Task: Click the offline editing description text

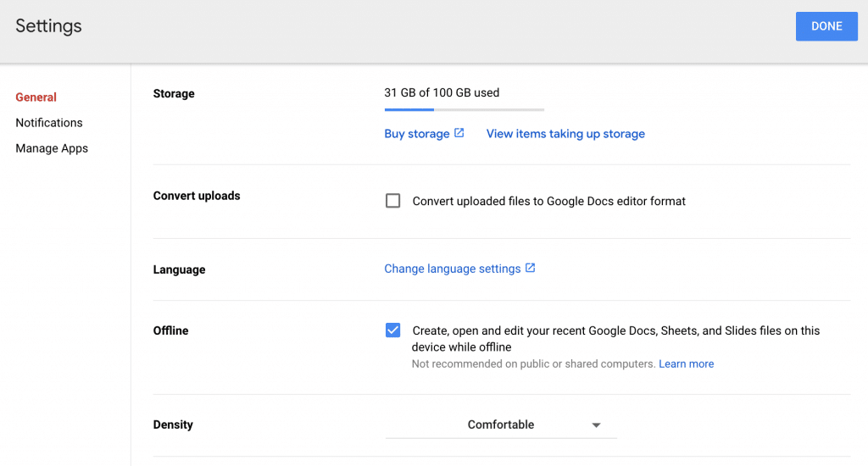Action: [615, 338]
